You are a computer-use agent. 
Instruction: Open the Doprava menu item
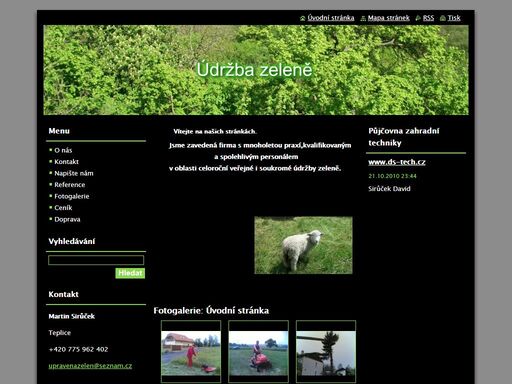coord(67,219)
